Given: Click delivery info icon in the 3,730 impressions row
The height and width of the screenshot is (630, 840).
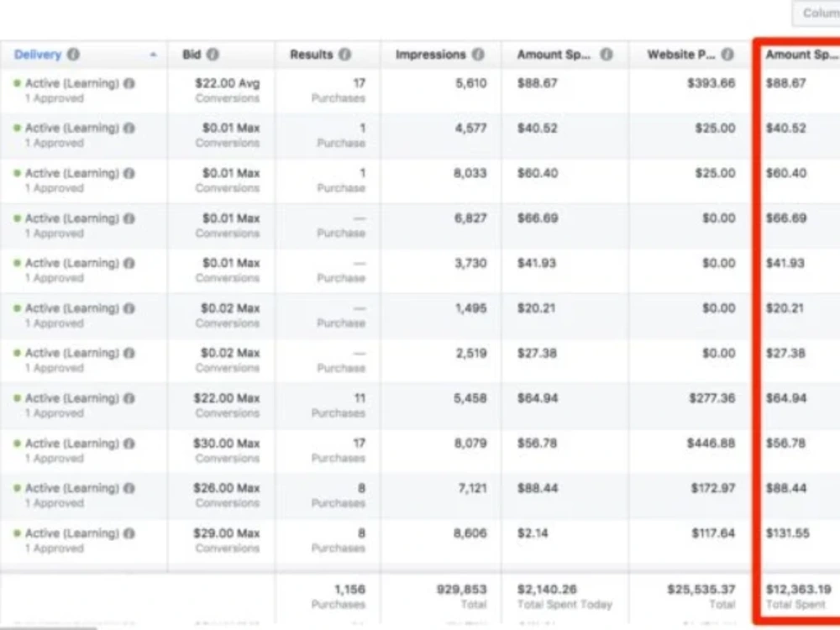Looking at the screenshot, I should coord(129,264).
